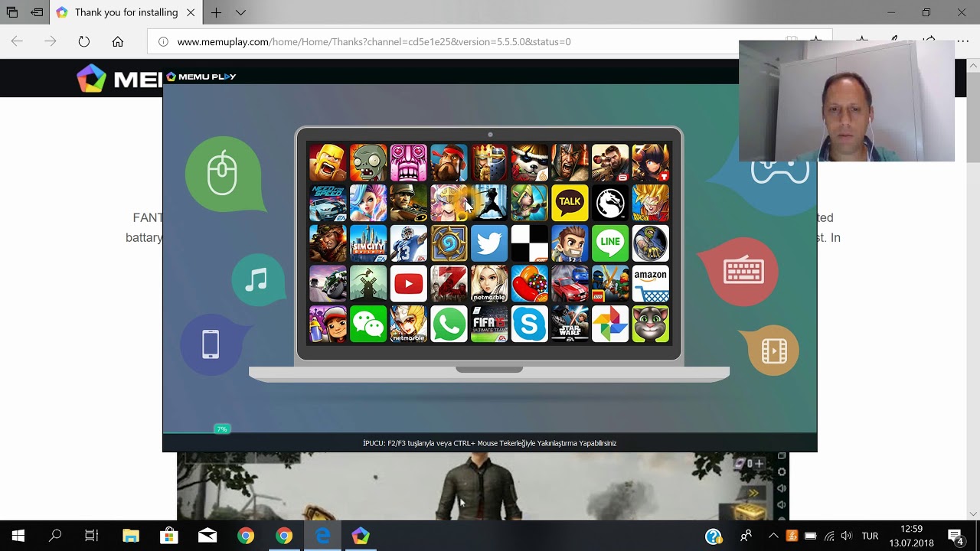Click the Twitter app icon on splash
Viewport: 980px width, 551px height.
[488, 244]
